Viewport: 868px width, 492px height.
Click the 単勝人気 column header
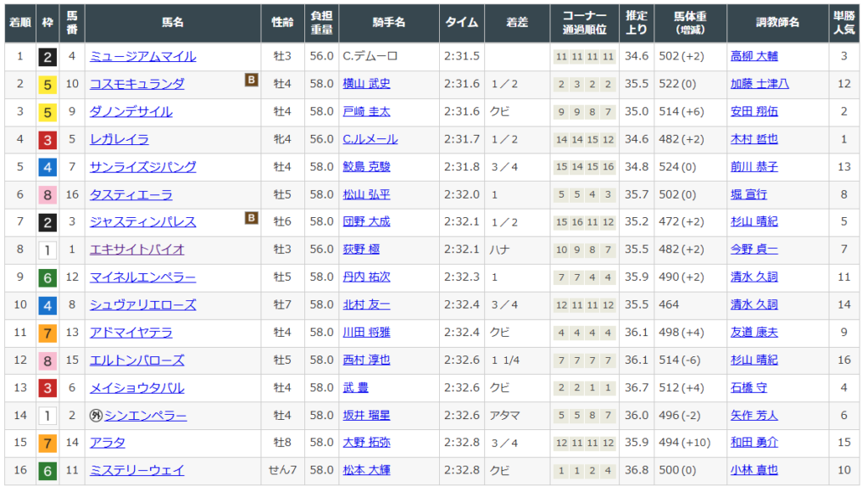click(843, 23)
